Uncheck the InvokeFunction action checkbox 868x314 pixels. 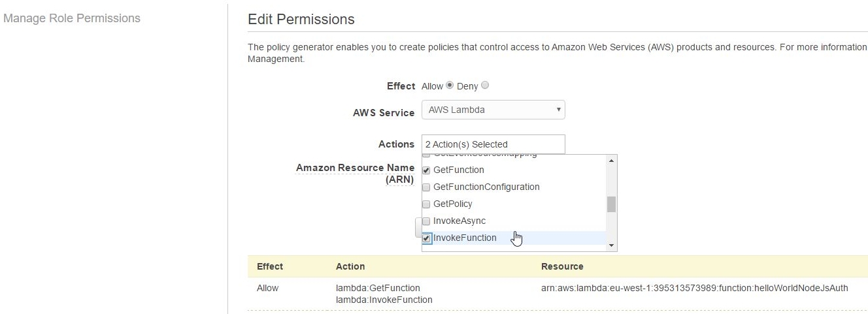point(427,238)
